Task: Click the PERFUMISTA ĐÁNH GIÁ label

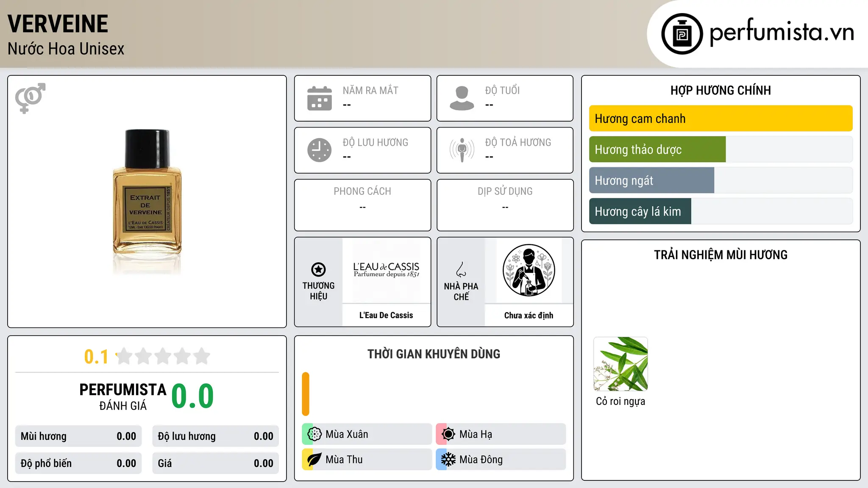Action: tap(123, 396)
